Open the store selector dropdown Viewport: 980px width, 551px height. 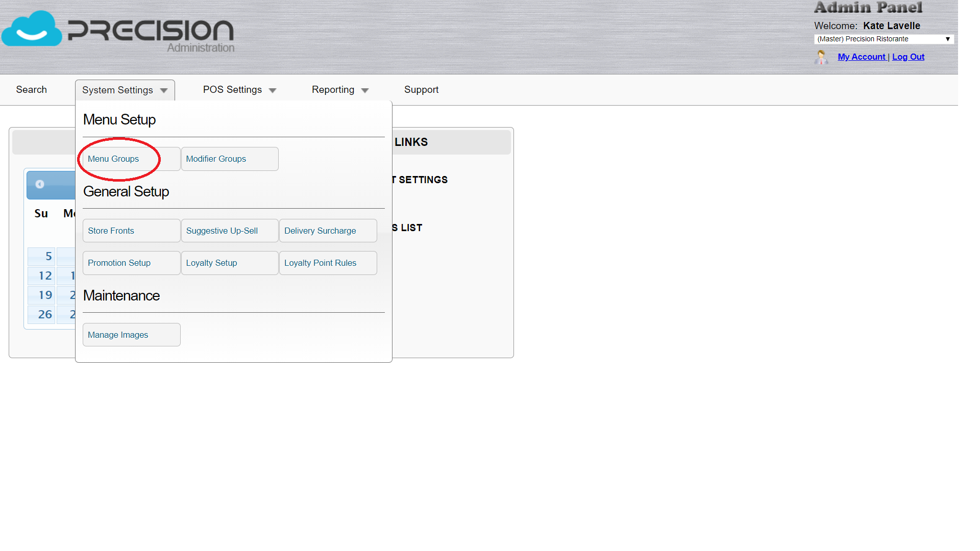coord(884,39)
